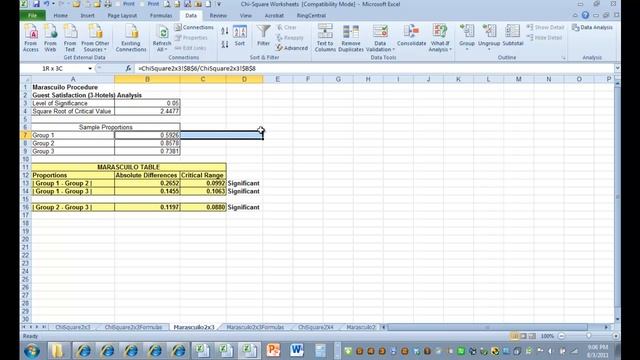Click first sheet navigation arrow
This screenshot has height=360, width=640.
pyautogui.click(x=24, y=327)
